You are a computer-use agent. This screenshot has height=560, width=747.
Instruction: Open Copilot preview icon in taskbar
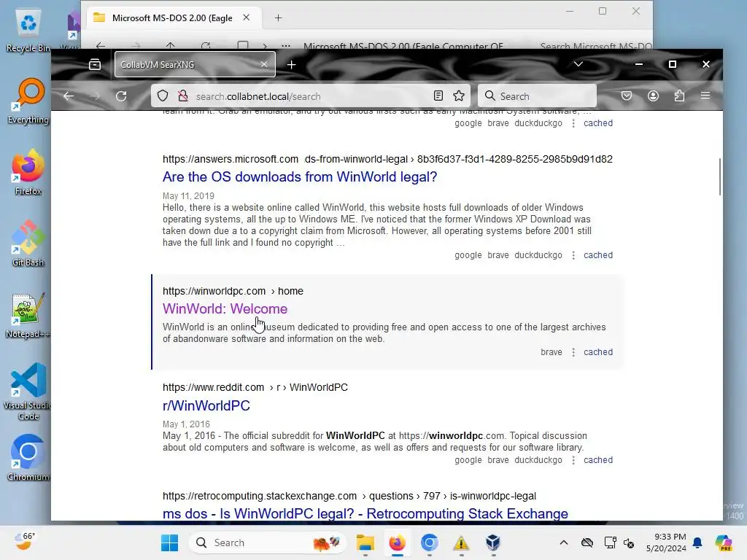click(723, 542)
